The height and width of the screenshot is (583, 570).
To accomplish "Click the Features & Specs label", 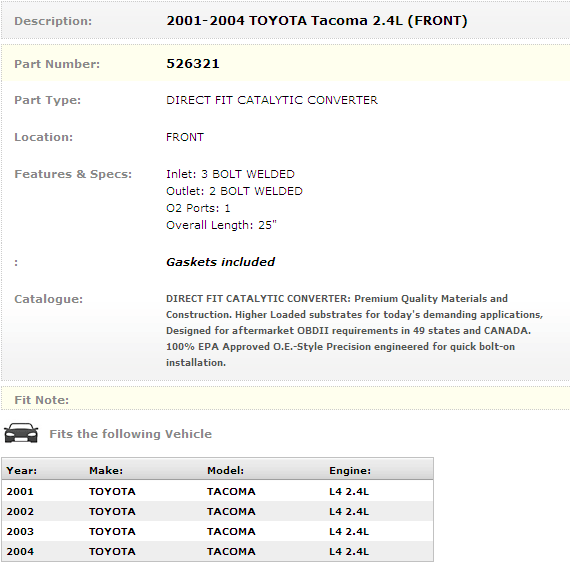I will pyautogui.click(x=73, y=174).
